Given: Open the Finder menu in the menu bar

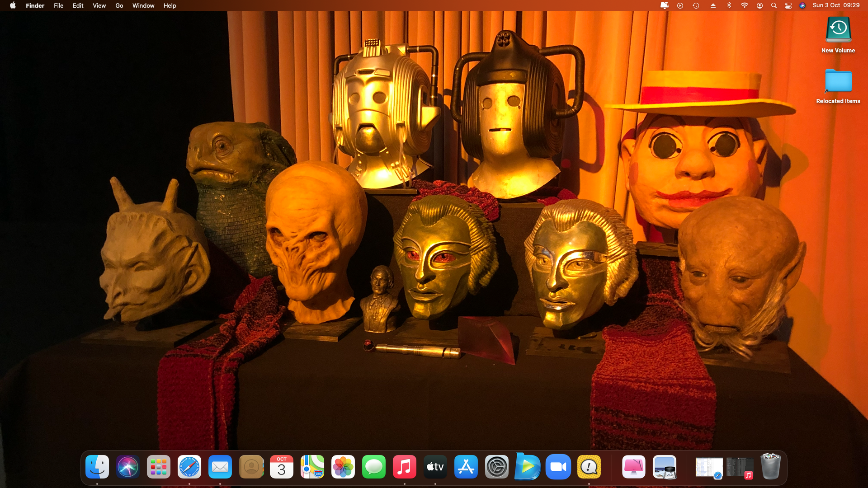Looking at the screenshot, I should coord(35,5).
